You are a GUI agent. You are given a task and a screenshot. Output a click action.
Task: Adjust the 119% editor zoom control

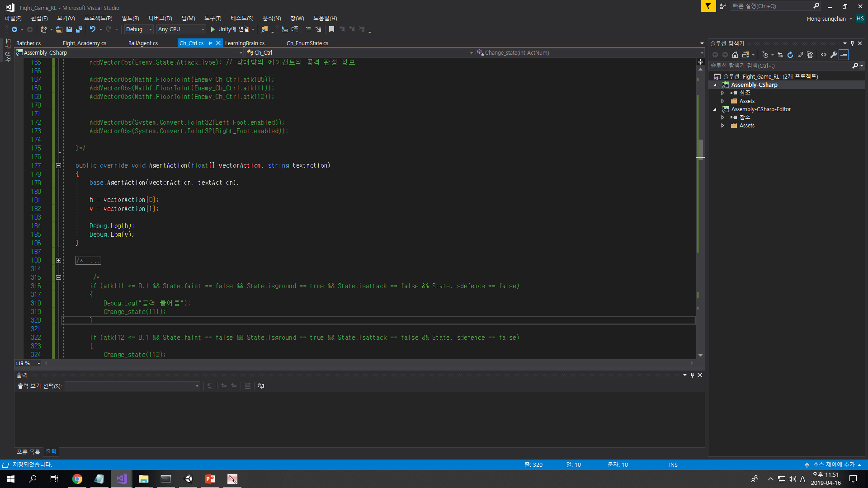28,363
